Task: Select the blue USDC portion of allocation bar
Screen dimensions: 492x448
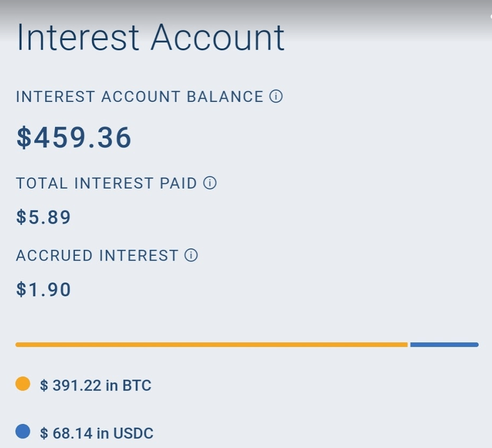Action: [x=444, y=345]
